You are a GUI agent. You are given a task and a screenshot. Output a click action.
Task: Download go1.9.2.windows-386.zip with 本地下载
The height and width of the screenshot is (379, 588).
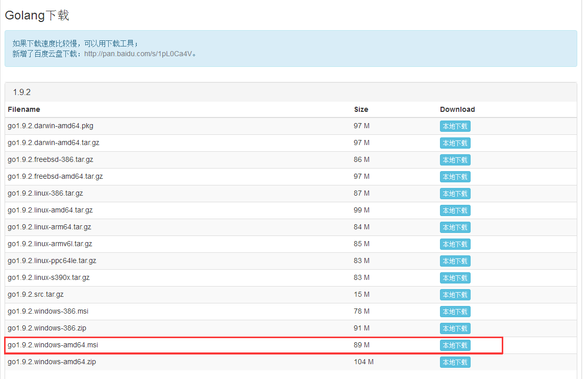pos(455,329)
